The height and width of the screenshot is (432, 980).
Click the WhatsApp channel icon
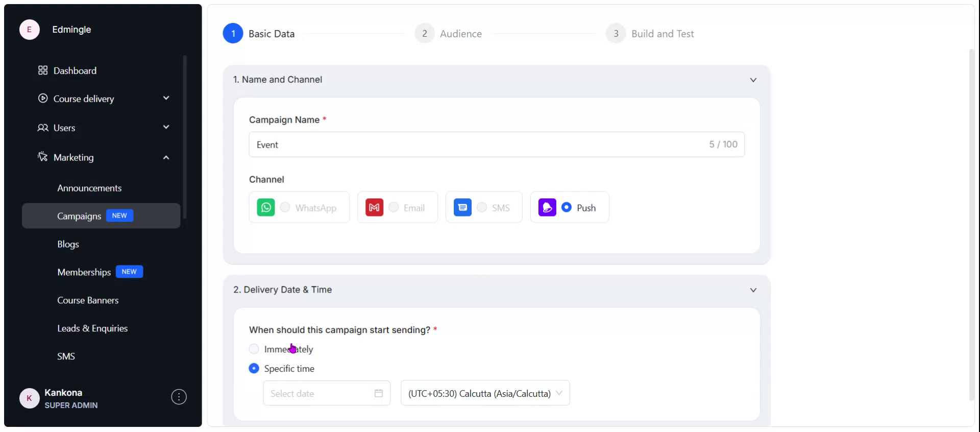point(265,207)
